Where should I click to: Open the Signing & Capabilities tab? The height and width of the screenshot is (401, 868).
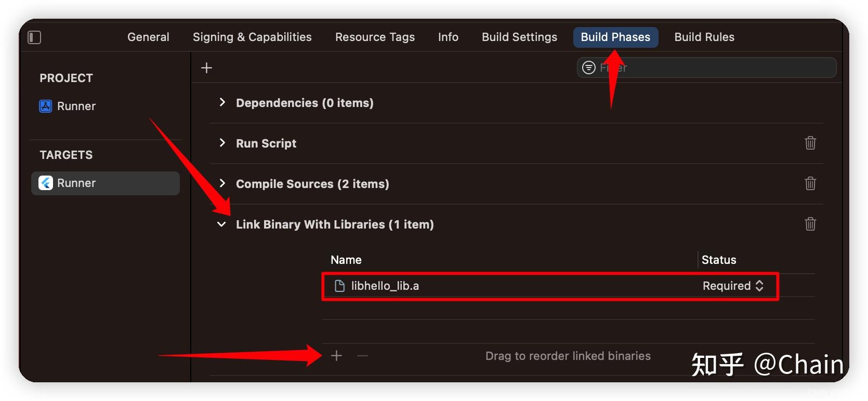point(252,37)
